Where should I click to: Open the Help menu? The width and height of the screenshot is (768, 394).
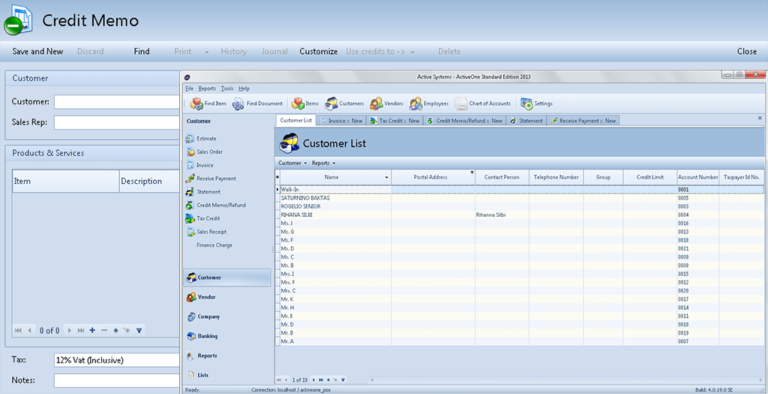pos(244,89)
